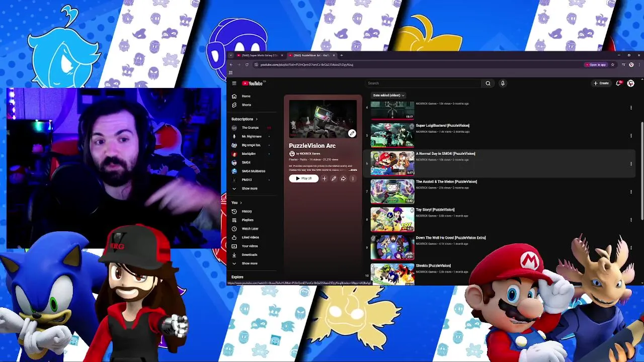Expand the playlist description with ...more
This screenshot has height=362, width=644.
(353, 170)
